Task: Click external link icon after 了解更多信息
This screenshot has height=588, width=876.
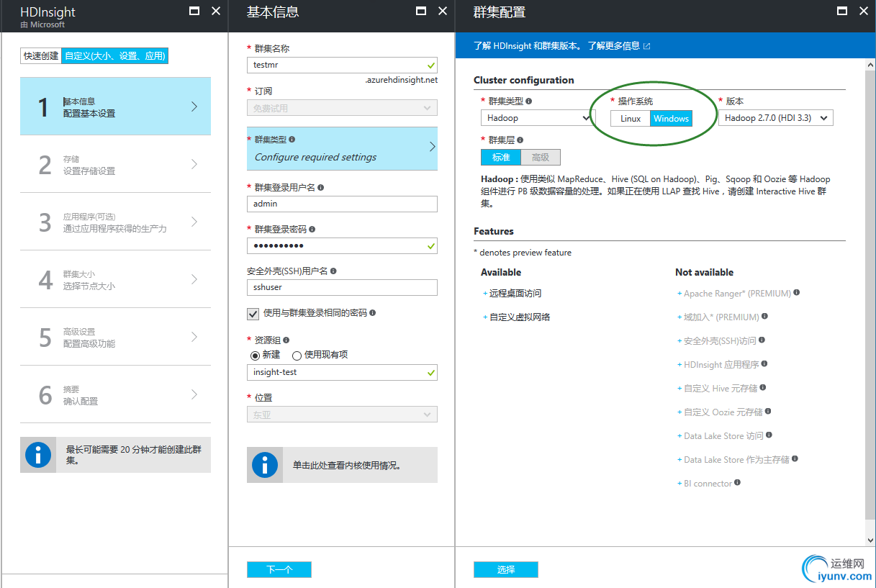Action: click(x=646, y=46)
